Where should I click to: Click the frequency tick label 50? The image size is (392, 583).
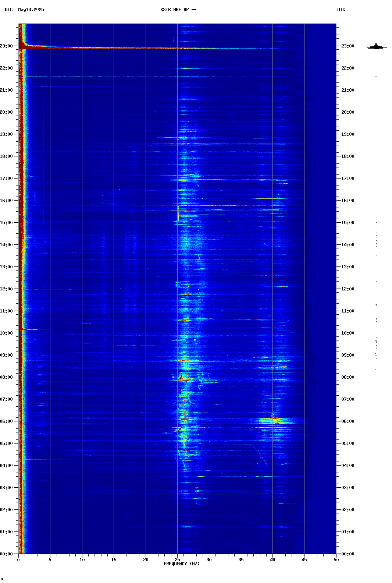(336, 560)
